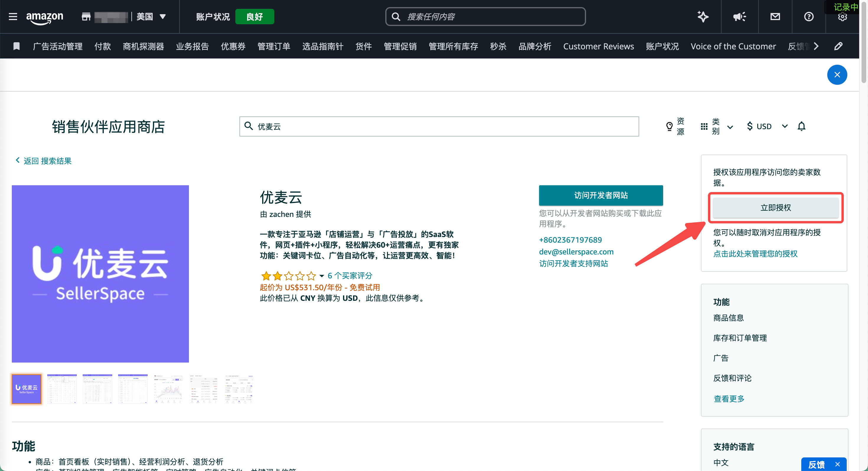Click the 类别 grid icon
Image resolution: width=868 pixels, height=471 pixels.
pos(704,126)
